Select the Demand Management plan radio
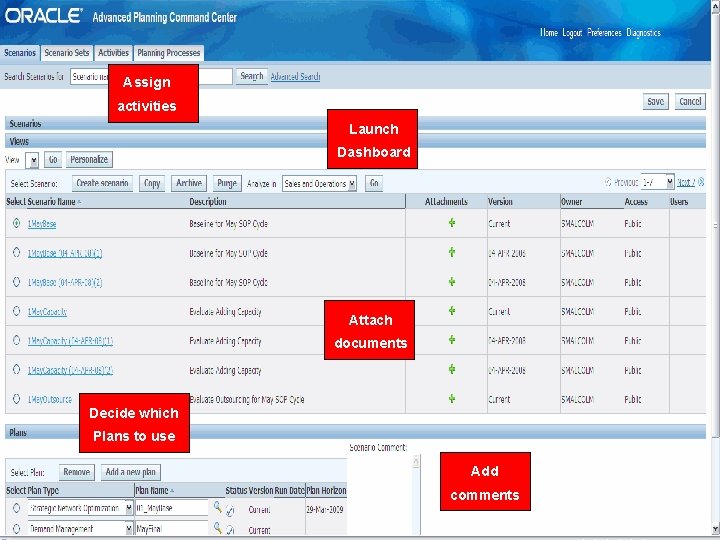 pyautogui.click(x=17, y=528)
